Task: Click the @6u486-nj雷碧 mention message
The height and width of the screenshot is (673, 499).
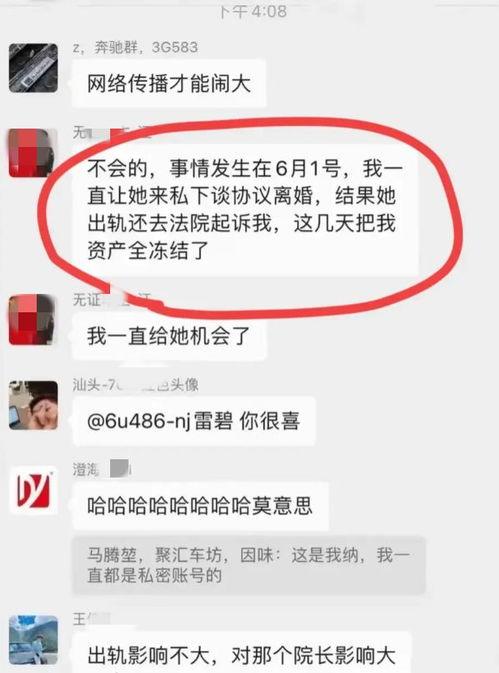Action: [x=194, y=421]
